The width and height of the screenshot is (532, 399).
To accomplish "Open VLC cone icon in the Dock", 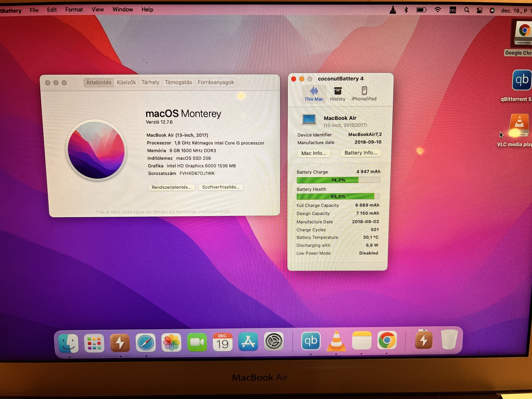I will [336, 341].
